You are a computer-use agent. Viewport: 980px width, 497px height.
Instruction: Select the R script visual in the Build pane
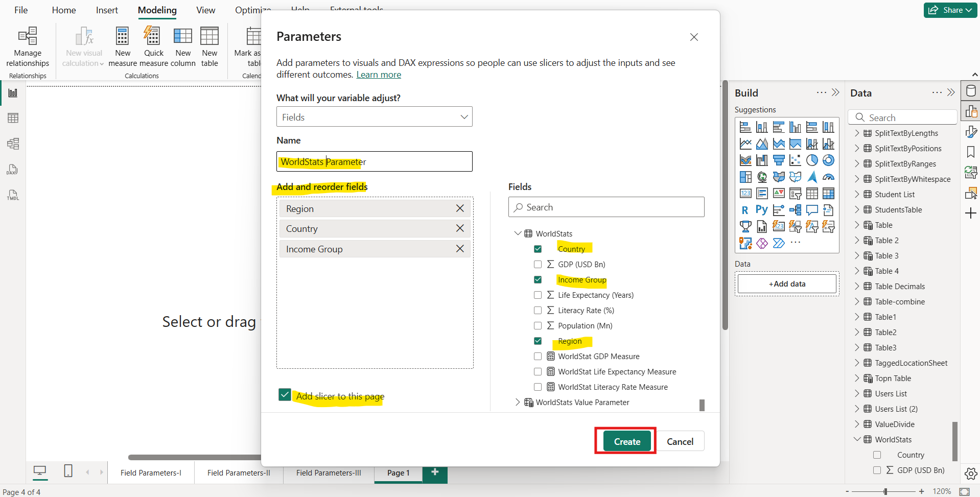pos(745,209)
